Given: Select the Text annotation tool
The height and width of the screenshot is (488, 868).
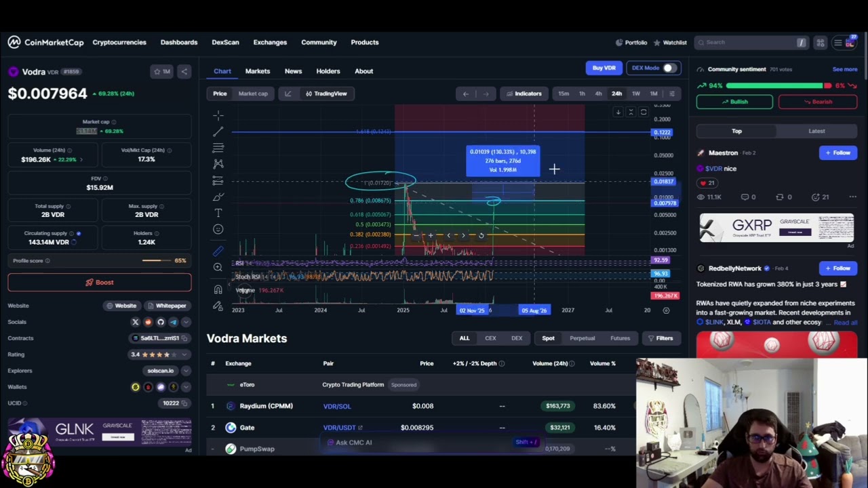Looking at the screenshot, I should [218, 213].
